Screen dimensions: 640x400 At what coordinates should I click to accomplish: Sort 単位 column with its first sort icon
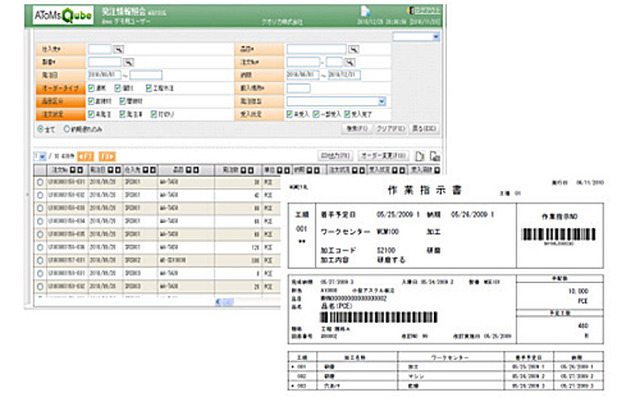(280, 170)
